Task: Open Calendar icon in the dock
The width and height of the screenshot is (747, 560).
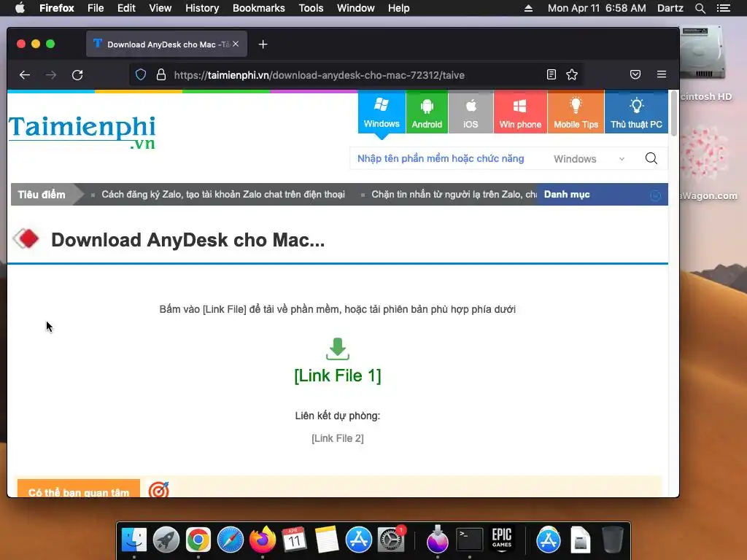Action: click(294, 540)
